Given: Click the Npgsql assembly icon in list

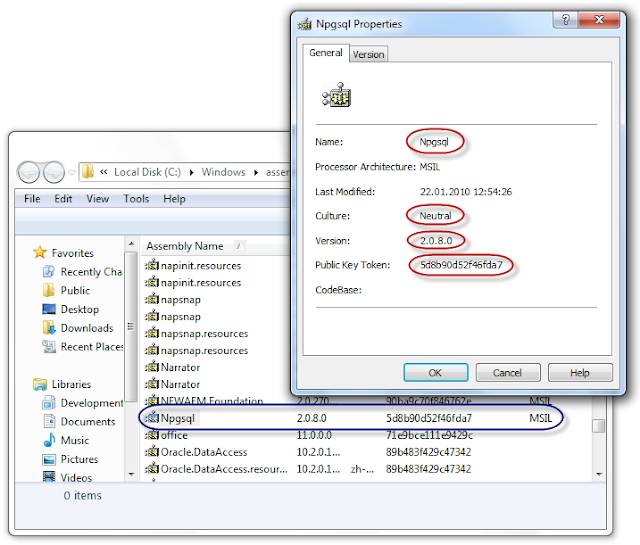Looking at the screenshot, I should click(152, 417).
